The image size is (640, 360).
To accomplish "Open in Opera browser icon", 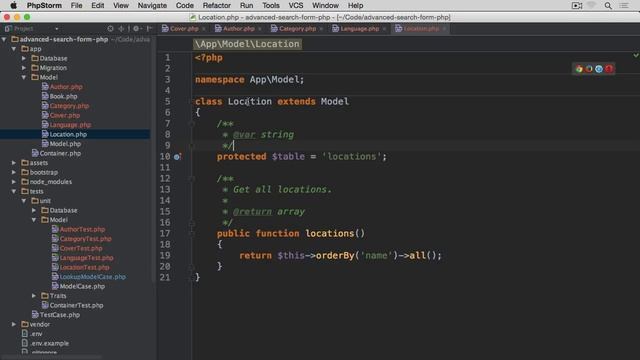I will tap(609, 69).
